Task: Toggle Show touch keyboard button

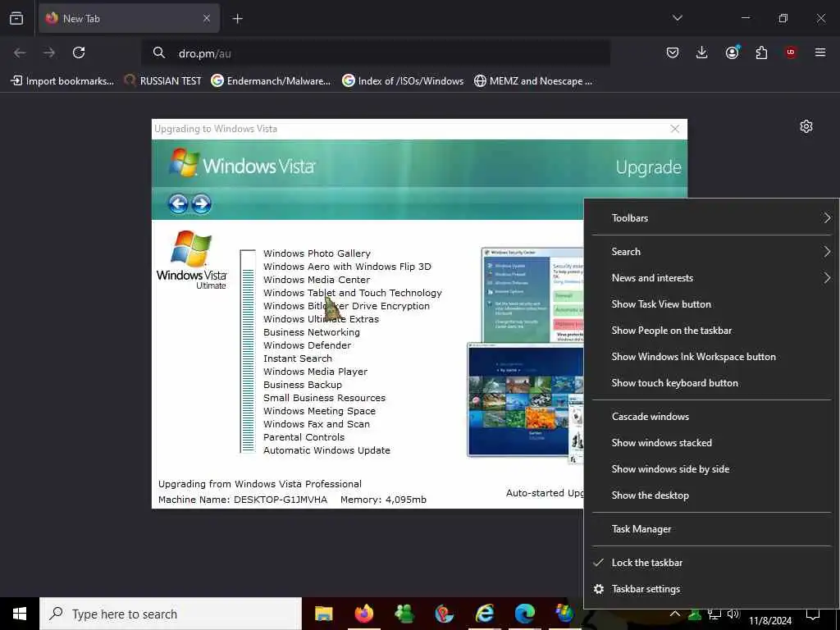Action: pyautogui.click(x=711, y=383)
